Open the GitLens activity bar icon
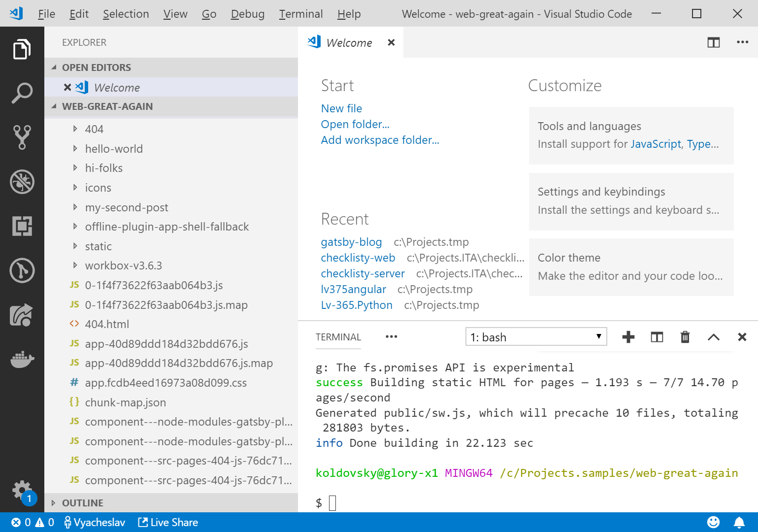Viewport: 758px width, 532px height. pyautogui.click(x=22, y=270)
